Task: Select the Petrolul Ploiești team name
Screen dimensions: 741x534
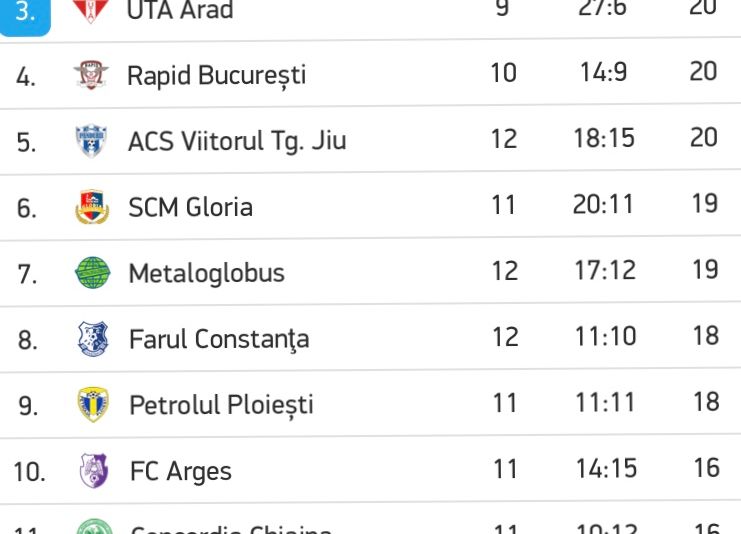Action: coord(221,405)
